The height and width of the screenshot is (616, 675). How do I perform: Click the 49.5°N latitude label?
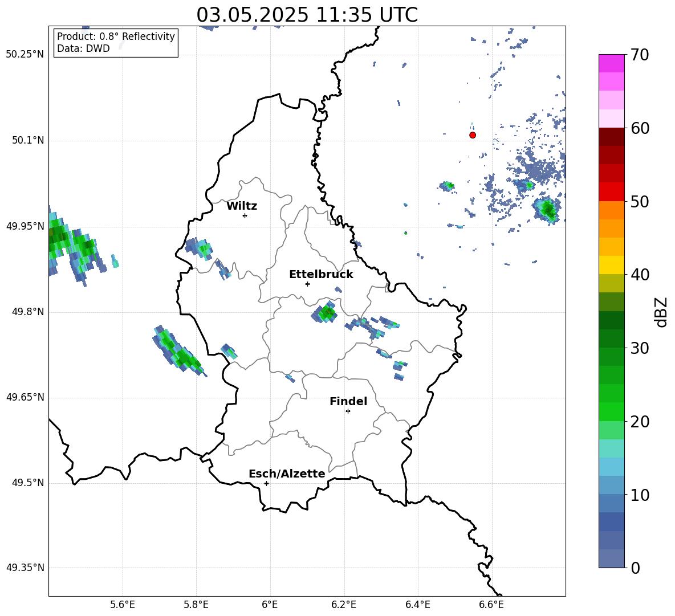(28, 483)
